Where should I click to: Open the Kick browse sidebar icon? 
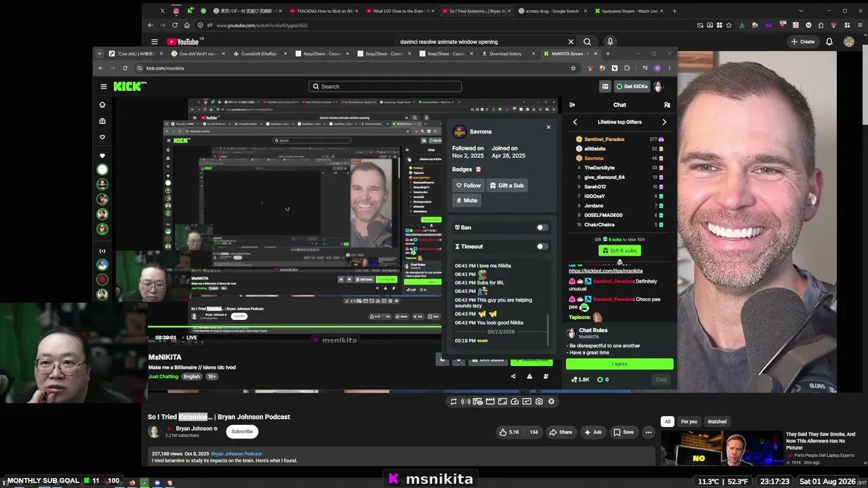[x=102, y=121]
